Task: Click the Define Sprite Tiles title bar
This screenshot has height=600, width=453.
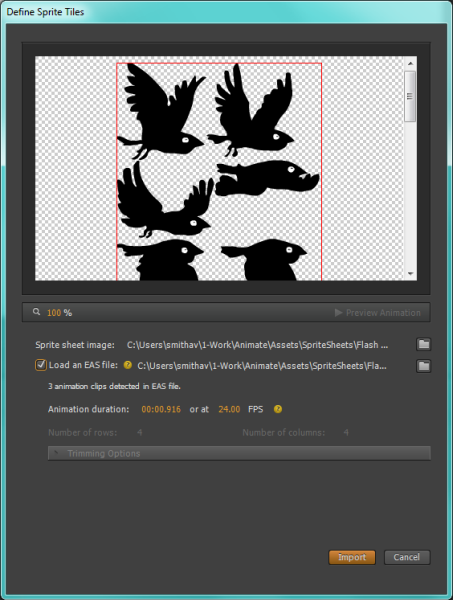Action: coord(226,12)
